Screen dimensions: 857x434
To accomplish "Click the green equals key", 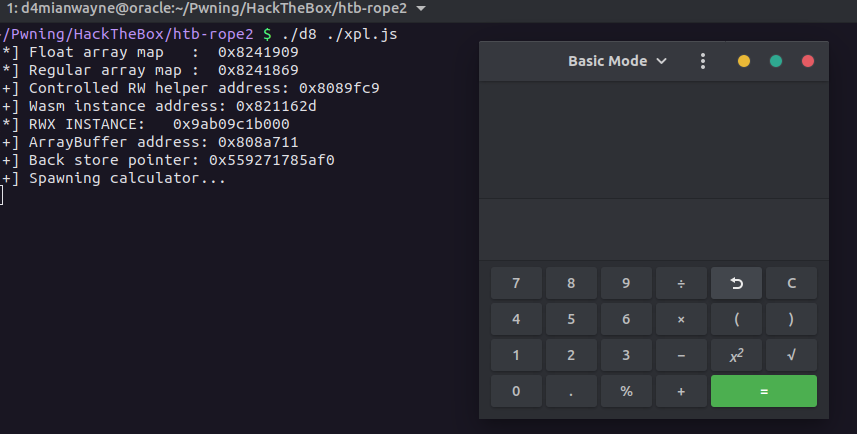I will [x=764, y=391].
